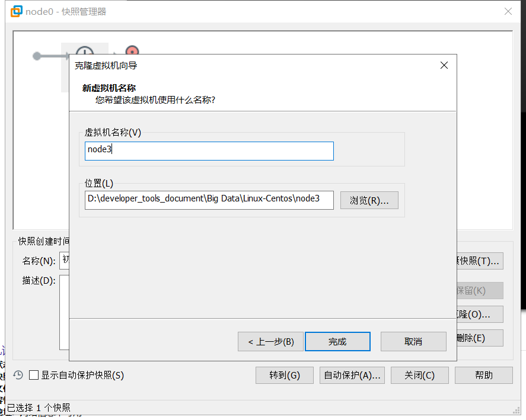Click the virtual machine name field showing node3
526x420 pixels.
click(x=209, y=151)
